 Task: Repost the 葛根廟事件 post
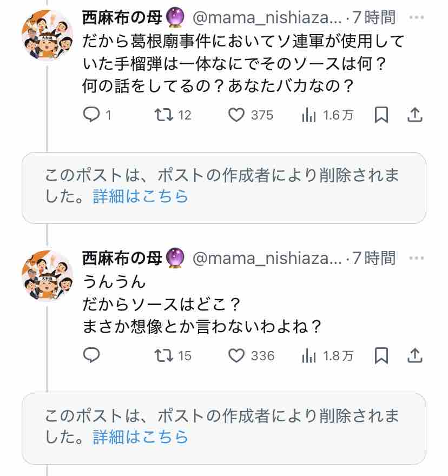[163, 115]
